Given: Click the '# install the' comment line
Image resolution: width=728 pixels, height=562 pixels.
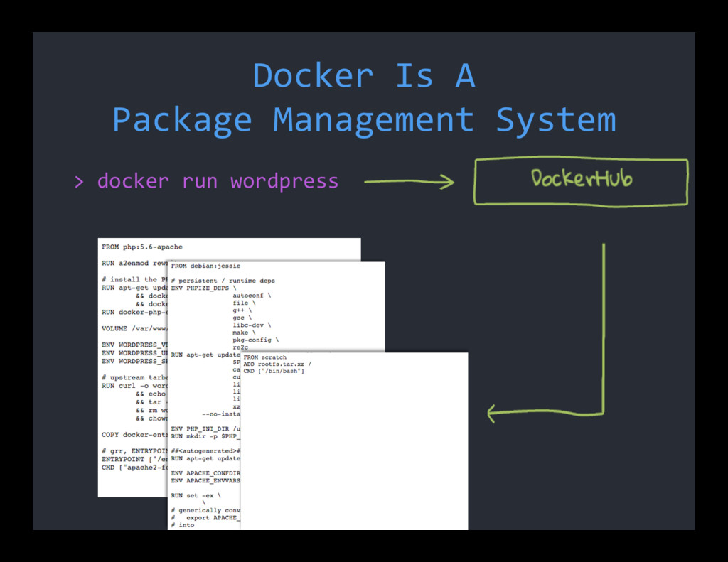Looking at the screenshot, I should [134, 279].
